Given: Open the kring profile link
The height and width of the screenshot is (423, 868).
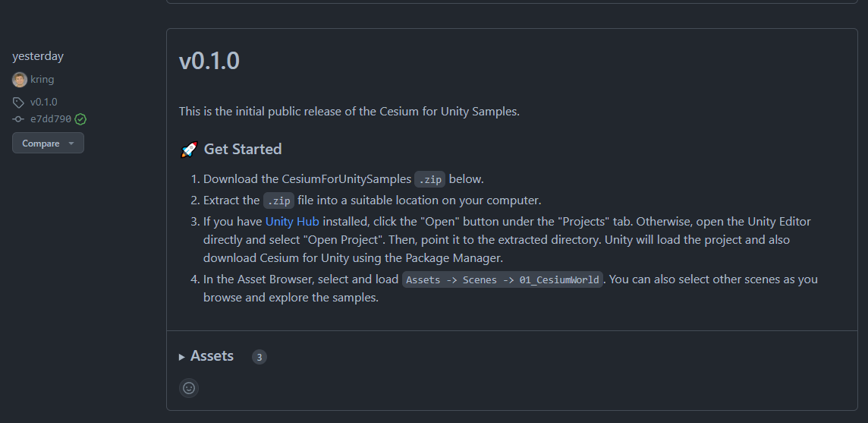Looking at the screenshot, I should (x=42, y=79).
